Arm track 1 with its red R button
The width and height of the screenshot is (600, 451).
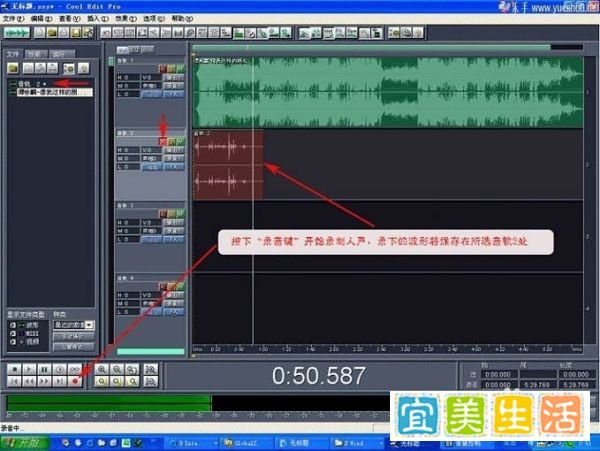click(163, 69)
